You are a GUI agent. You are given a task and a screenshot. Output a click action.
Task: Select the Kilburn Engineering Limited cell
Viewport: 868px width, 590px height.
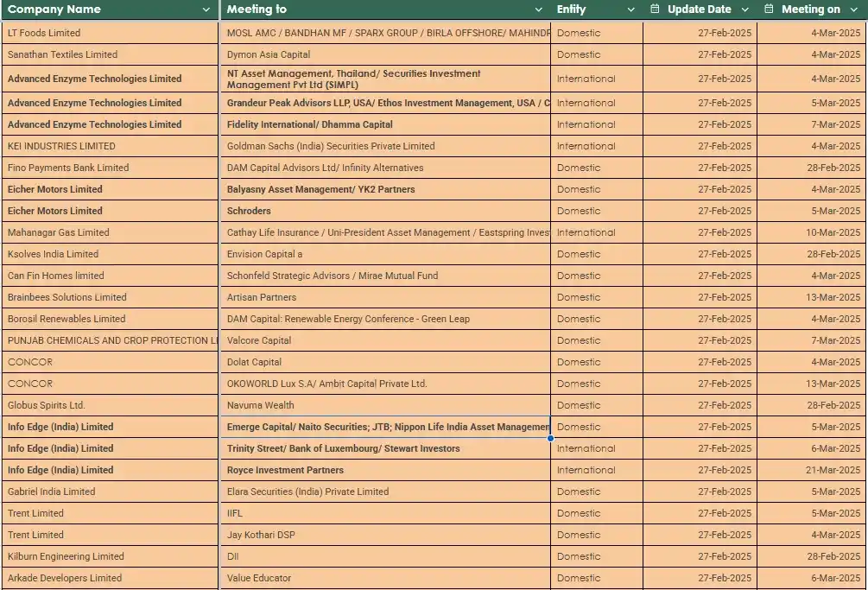(x=110, y=556)
